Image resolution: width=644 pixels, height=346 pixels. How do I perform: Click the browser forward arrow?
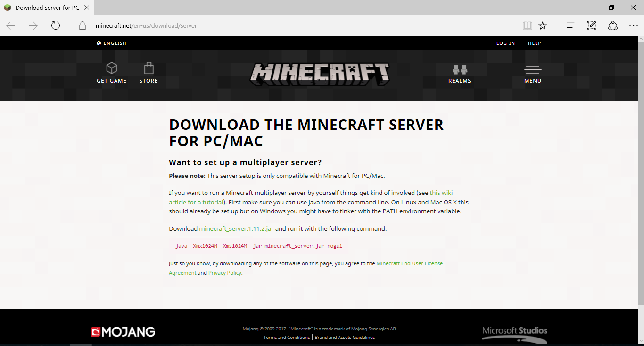(x=33, y=25)
